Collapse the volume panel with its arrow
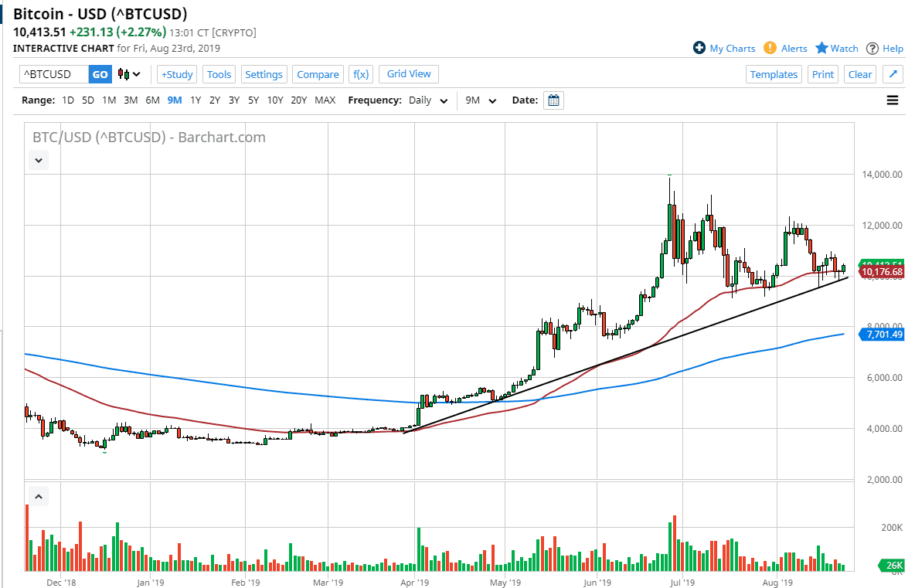 (38, 495)
